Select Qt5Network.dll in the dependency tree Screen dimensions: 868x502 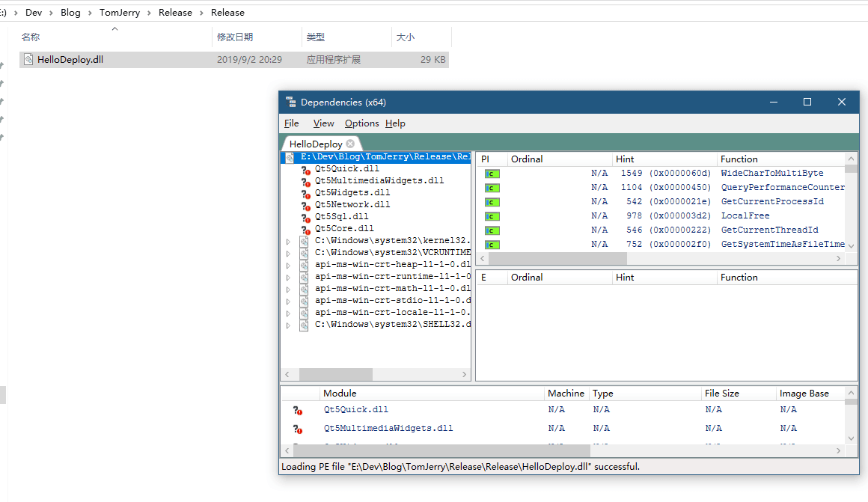[x=352, y=205]
